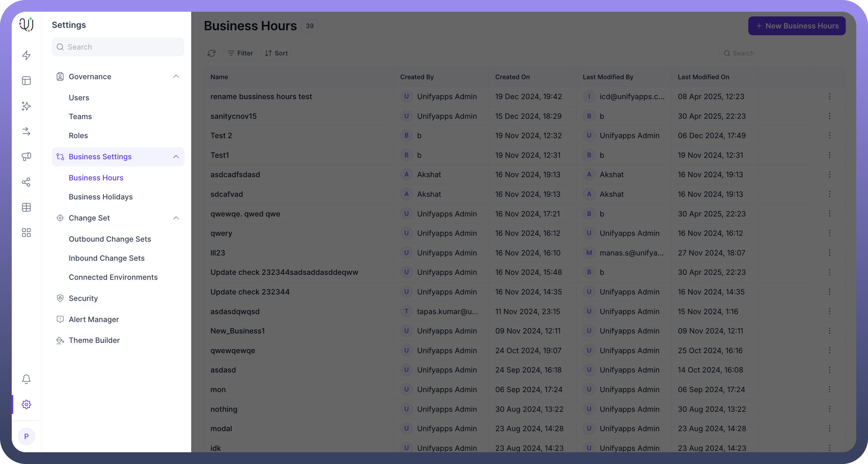Open the share nodes icon in sidebar
The width and height of the screenshot is (868, 464).
[x=26, y=182]
